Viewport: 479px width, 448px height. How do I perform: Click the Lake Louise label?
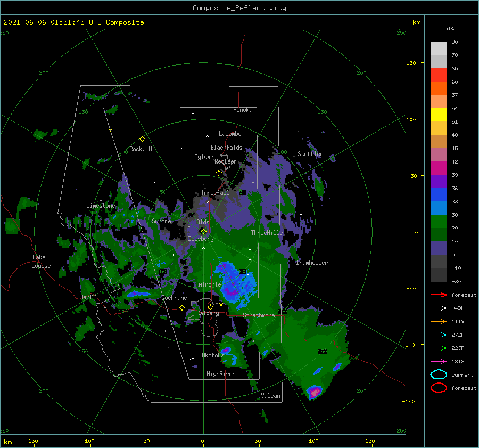tap(41, 262)
